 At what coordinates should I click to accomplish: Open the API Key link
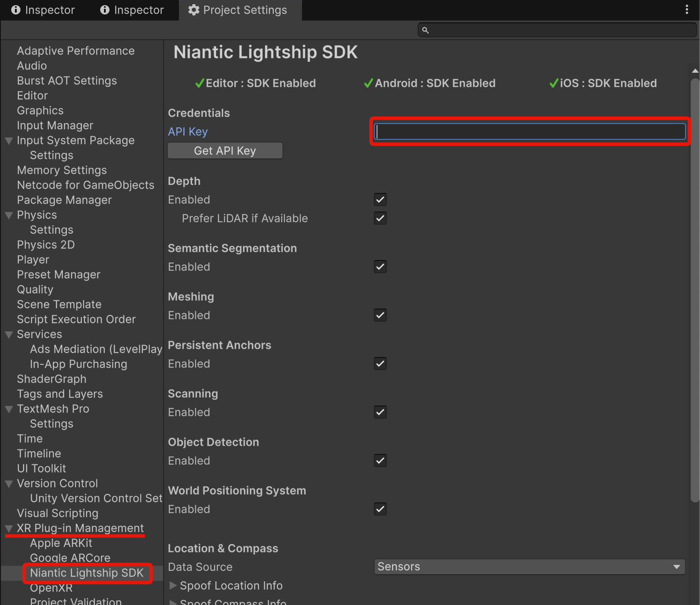click(x=188, y=132)
